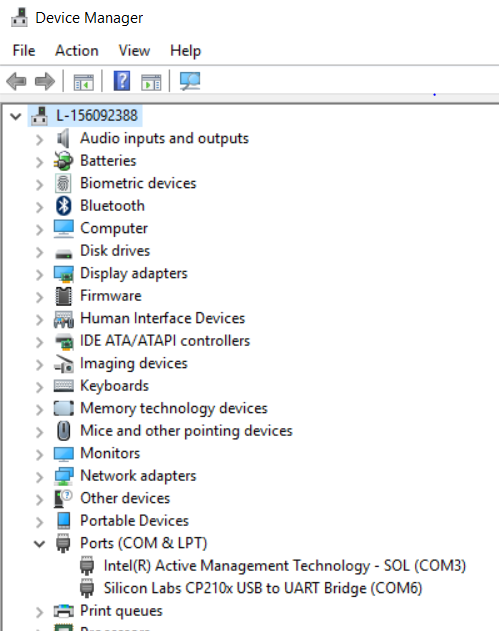499x631 pixels.
Task: Open the View menu
Action: [x=134, y=51]
